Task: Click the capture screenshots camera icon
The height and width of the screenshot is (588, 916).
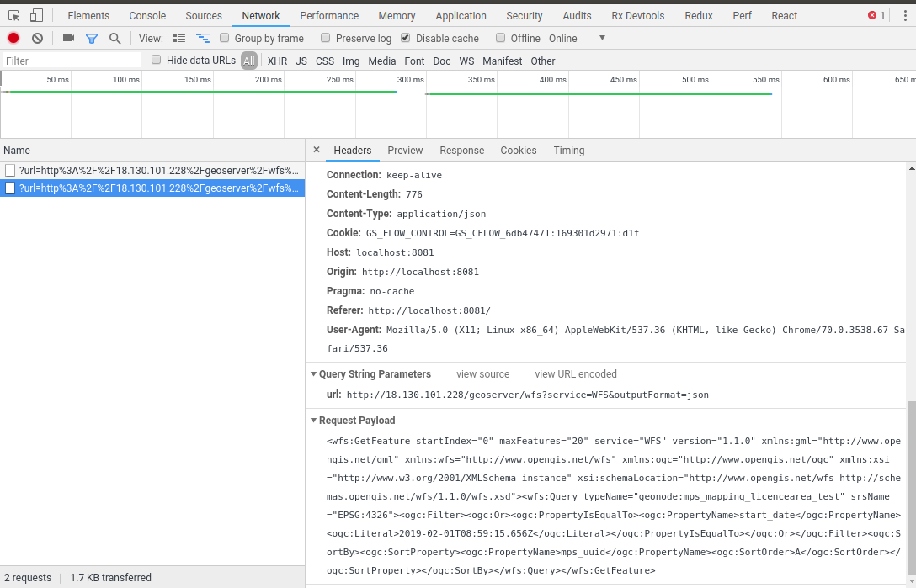Action: coord(70,38)
